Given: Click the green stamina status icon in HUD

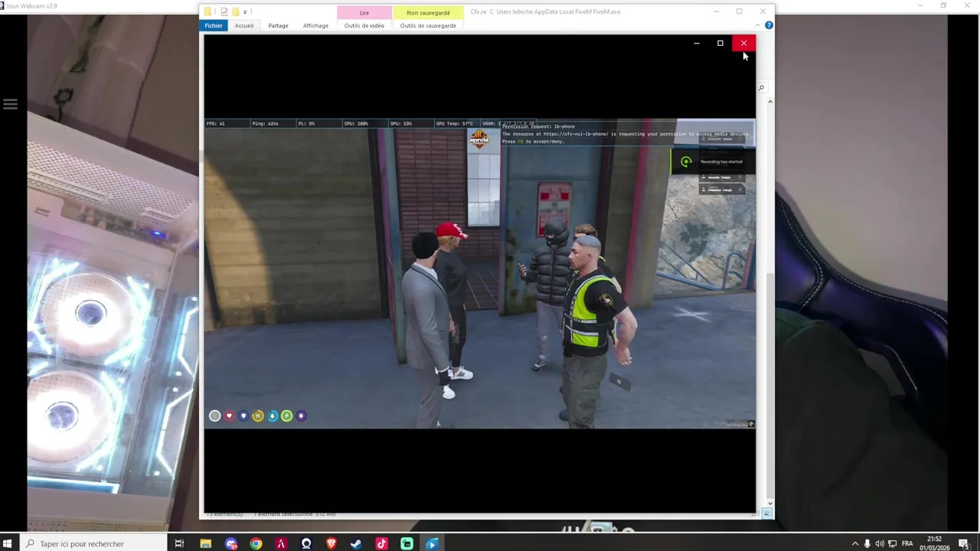Looking at the screenshot, I should coord(287,416).
